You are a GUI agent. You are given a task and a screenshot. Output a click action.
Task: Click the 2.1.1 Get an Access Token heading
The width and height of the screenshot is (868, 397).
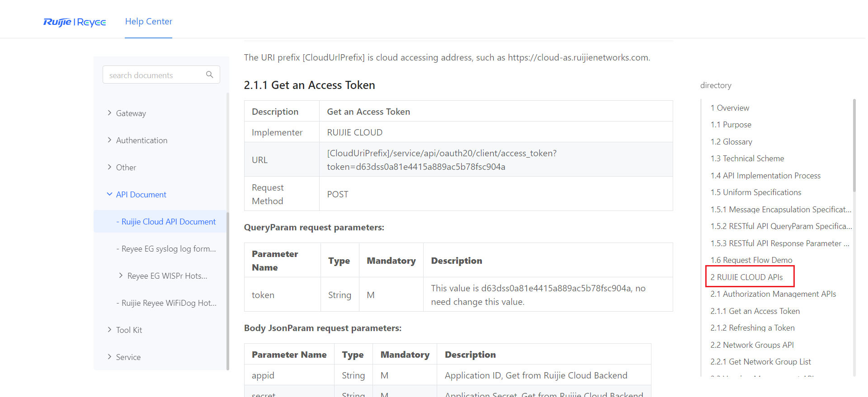point(309,85)
